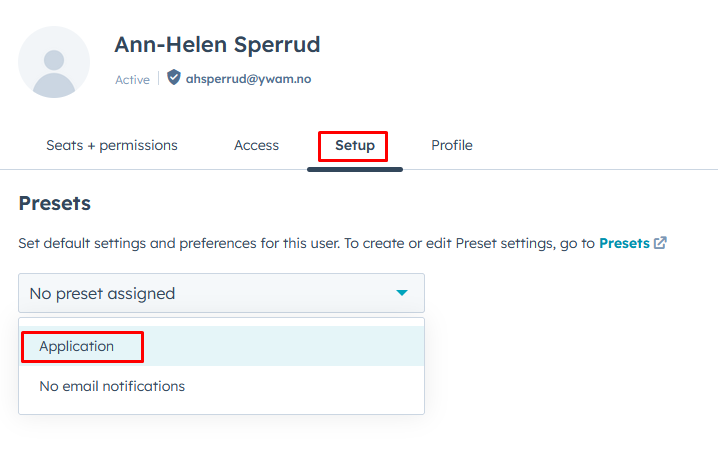Open the Seats + permissions tab
This screenshot has height=460, width=718.
pyautogui.click(x=112, y=145)
